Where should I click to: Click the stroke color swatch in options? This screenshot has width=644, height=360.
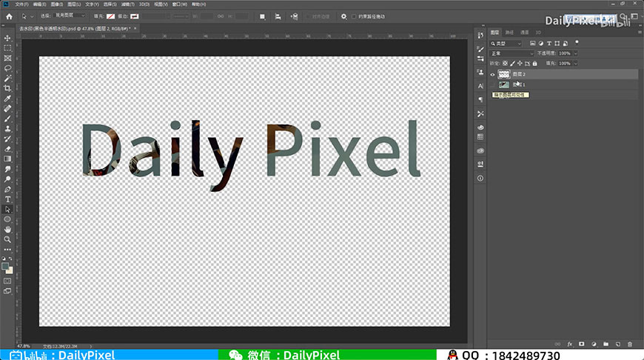tap(134, 16)
